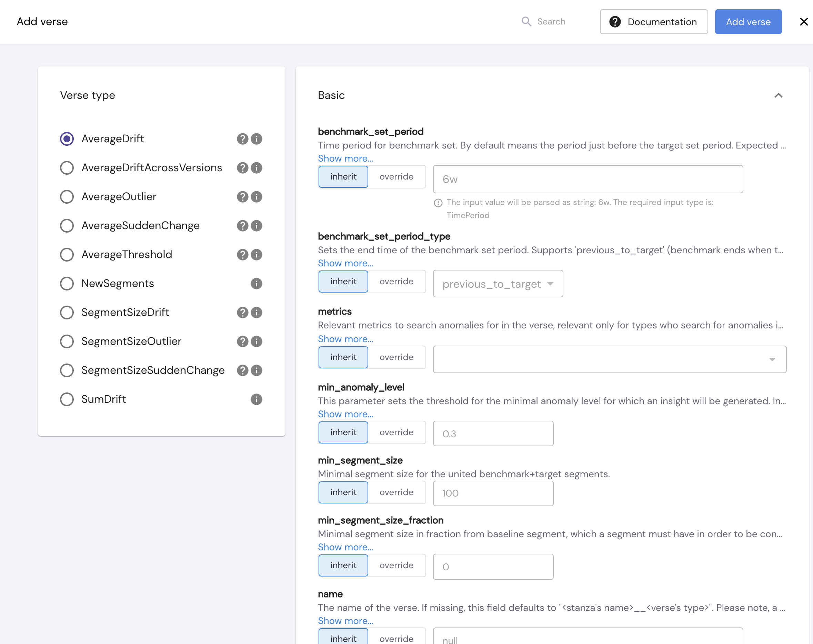Click the search magnifier icon
Image resolution: width=813 pixels, height=644 pixels.
point(526,21)
